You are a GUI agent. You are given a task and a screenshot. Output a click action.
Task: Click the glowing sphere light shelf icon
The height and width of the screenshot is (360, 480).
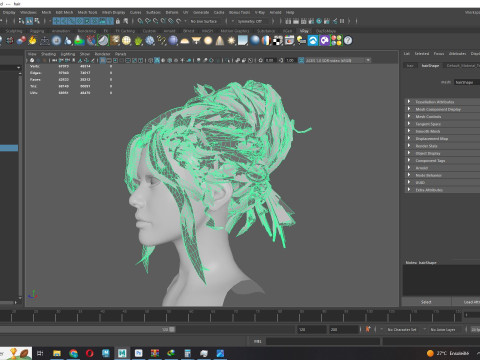coord(208,40)
